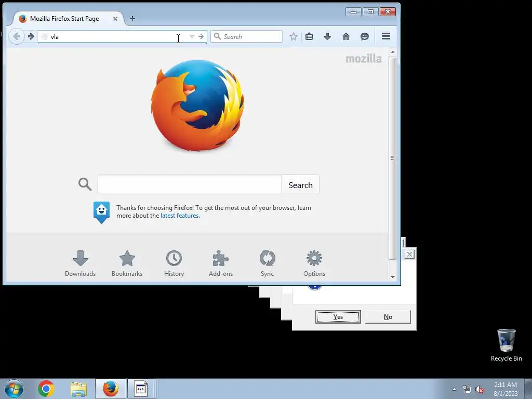Open Add-ons puzzle piece shortcut
Image resolution: width=532 pixels, height=399 pixels.
(220, 263)
